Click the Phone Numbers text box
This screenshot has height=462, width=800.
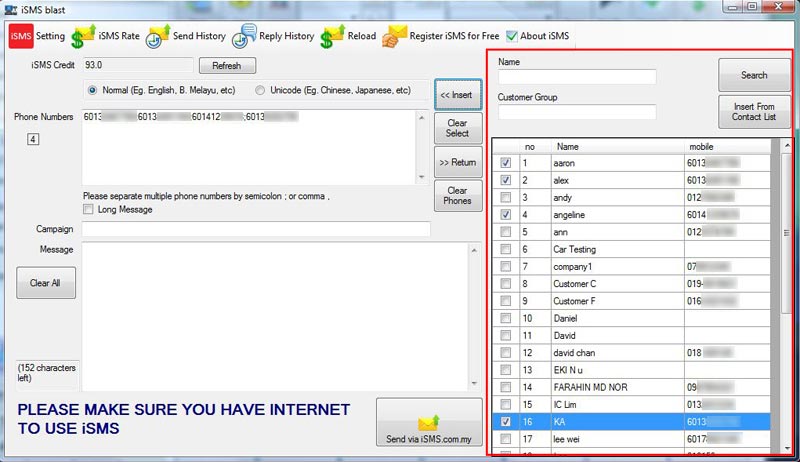(249, 147)
